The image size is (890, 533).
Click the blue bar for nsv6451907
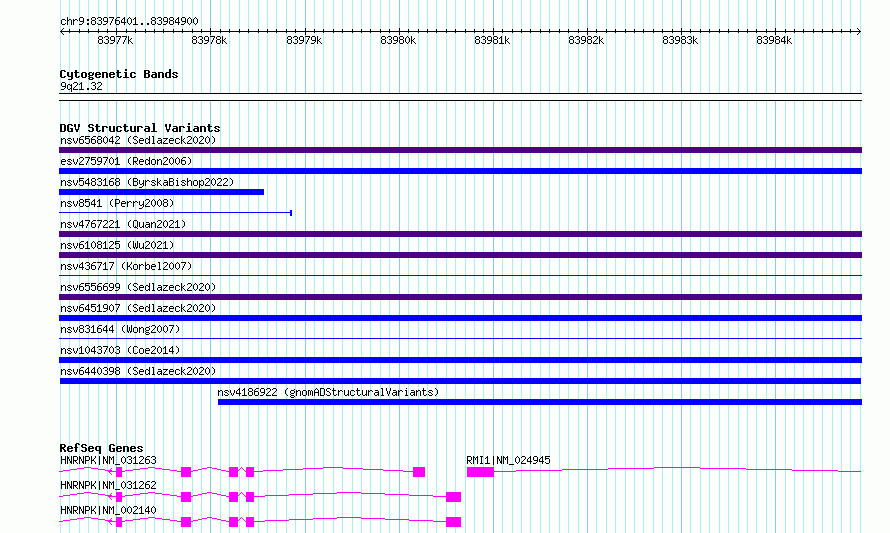pos(460,318)
